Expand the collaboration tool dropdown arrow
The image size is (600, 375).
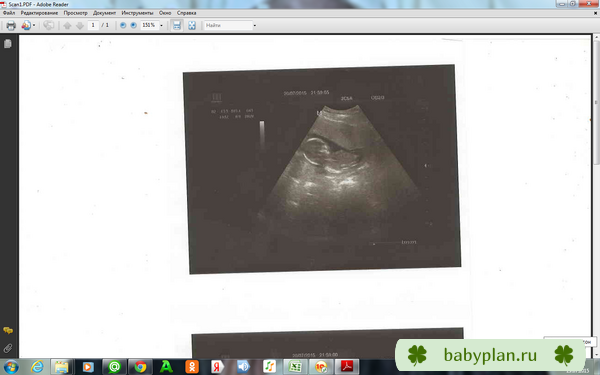pyautogui.click(x=34, y=25)
